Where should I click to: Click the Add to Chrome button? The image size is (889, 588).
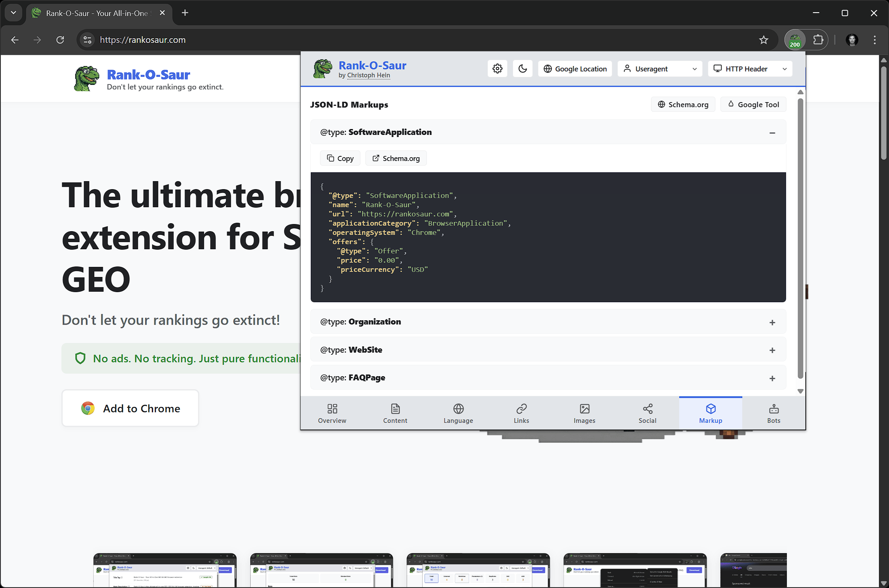pyautogui.click(x=130, y=408)
